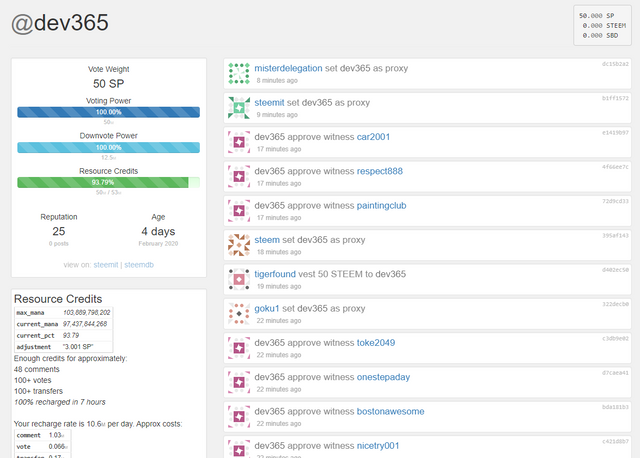
Task: Open transaction hash dc15b2a2
Action: (x=615, y=64)
